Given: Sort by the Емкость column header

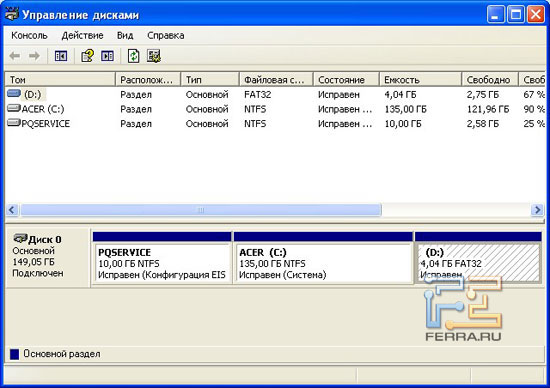Looking at the screenshot, I should click(421, 80).
